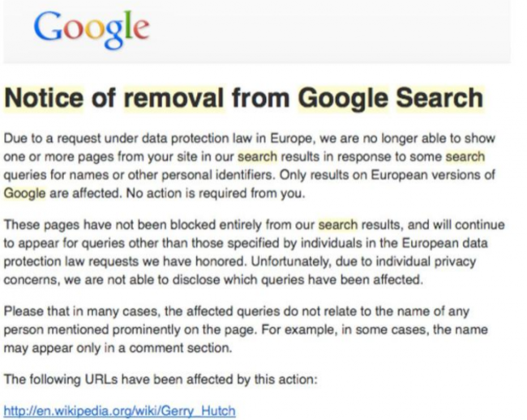Click the gray header bar beside the logo
This screenshot has width=527, height=420.
tap(329, 31)
